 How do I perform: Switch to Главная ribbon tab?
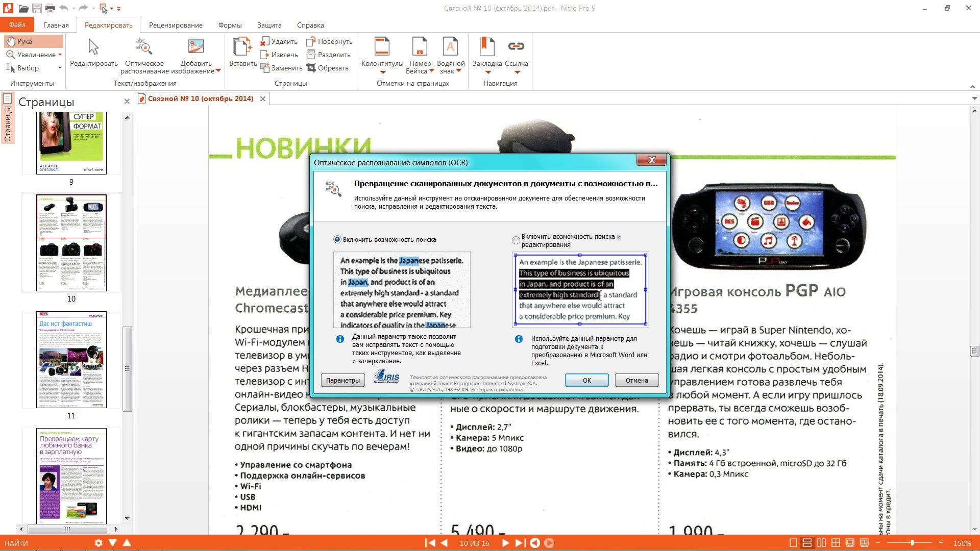tap(56, 25)
